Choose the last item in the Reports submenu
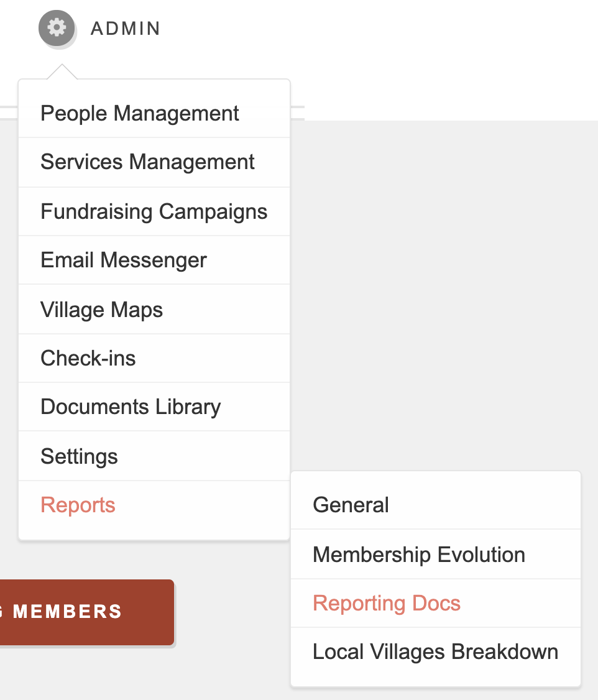This screenshot has height=700, width=598. coord(435,652)
